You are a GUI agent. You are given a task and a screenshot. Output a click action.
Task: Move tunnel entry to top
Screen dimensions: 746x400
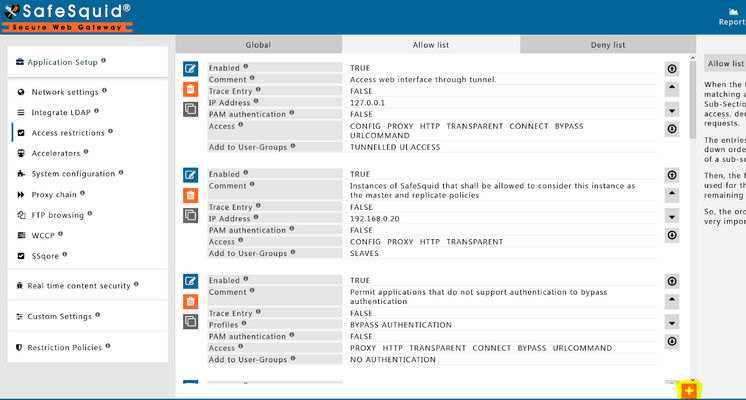coord(672,69)
